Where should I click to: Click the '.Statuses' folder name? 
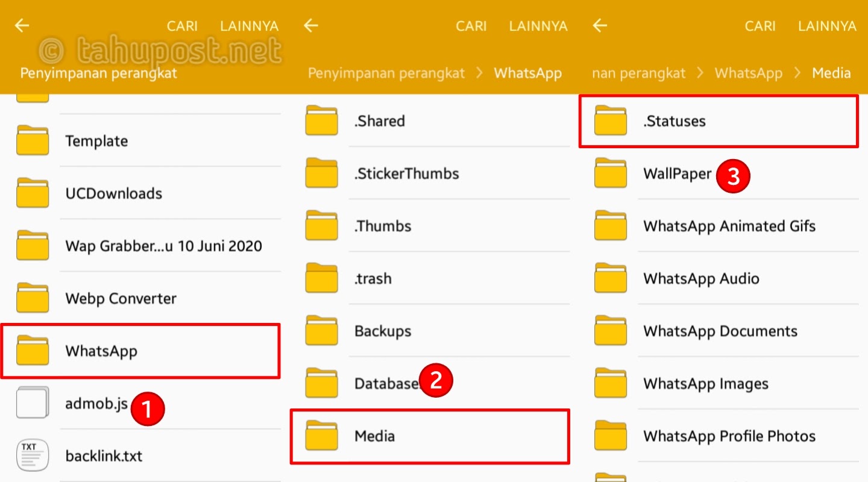tap(674, 120)
